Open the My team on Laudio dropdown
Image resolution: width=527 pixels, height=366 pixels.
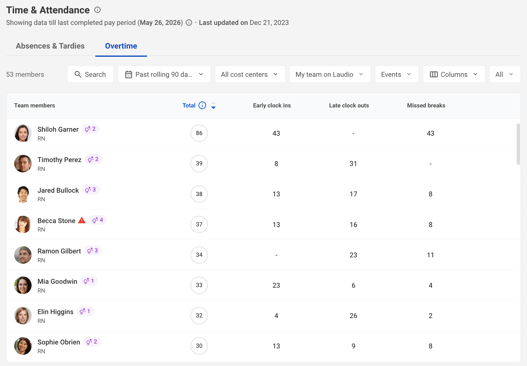[x=330, y=74]
